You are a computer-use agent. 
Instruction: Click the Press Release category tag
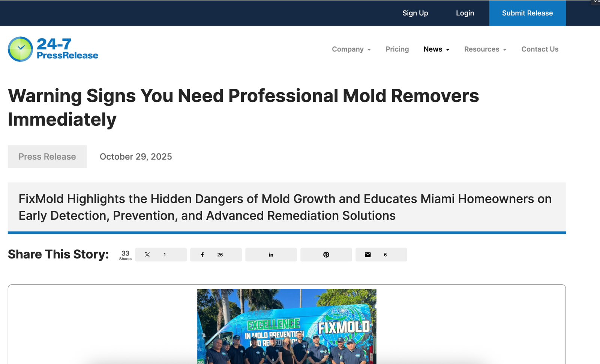tap(47, 157)
